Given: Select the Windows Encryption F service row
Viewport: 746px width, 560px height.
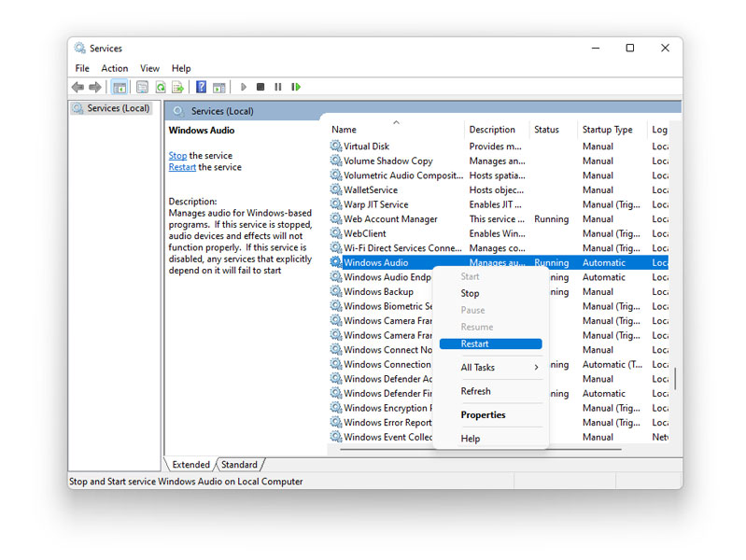Looking at the screenshot, I should point(499,408).
